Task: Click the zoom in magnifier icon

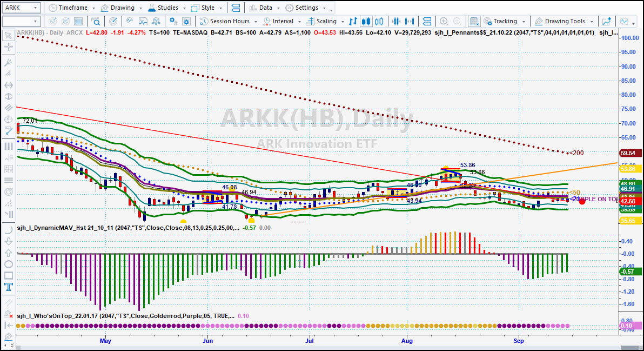Action: click(x=444, y=22)
